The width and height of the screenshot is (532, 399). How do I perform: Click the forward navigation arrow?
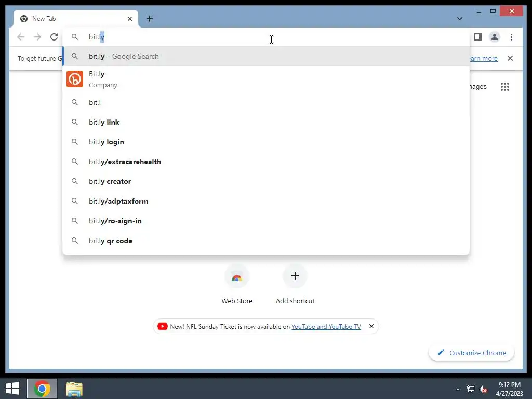pos(37,37)
